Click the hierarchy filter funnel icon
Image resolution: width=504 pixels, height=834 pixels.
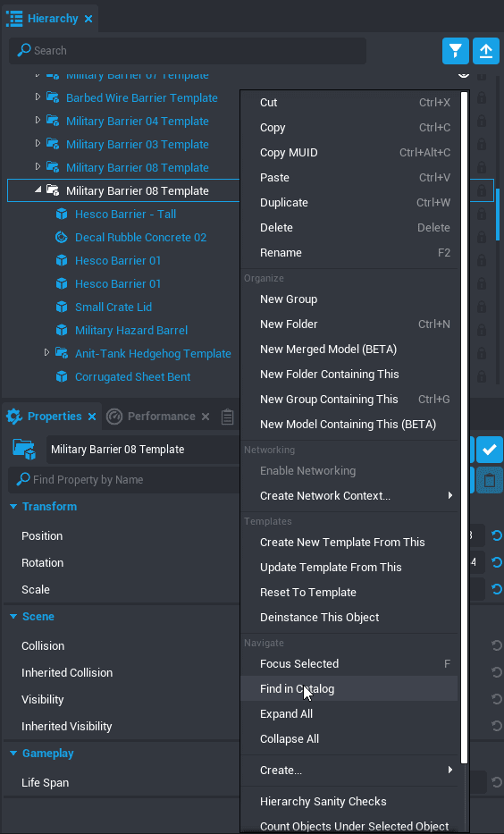[x=456, y=51]
